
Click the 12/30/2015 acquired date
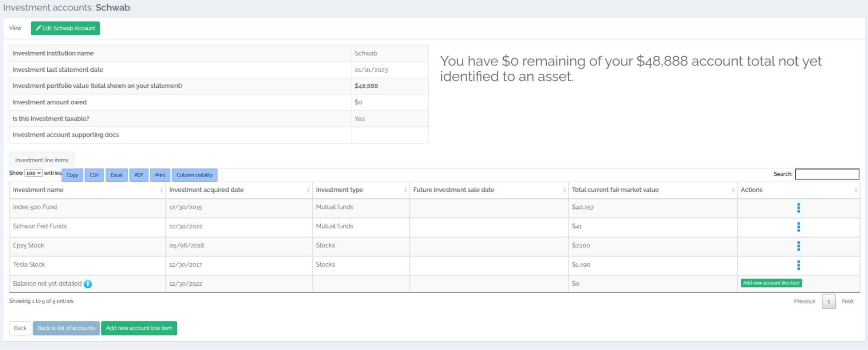(186, 208)
